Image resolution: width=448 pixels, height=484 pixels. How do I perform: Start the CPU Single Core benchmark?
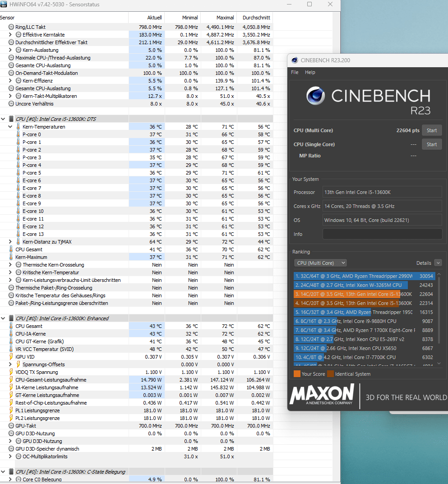coord(432,144)
